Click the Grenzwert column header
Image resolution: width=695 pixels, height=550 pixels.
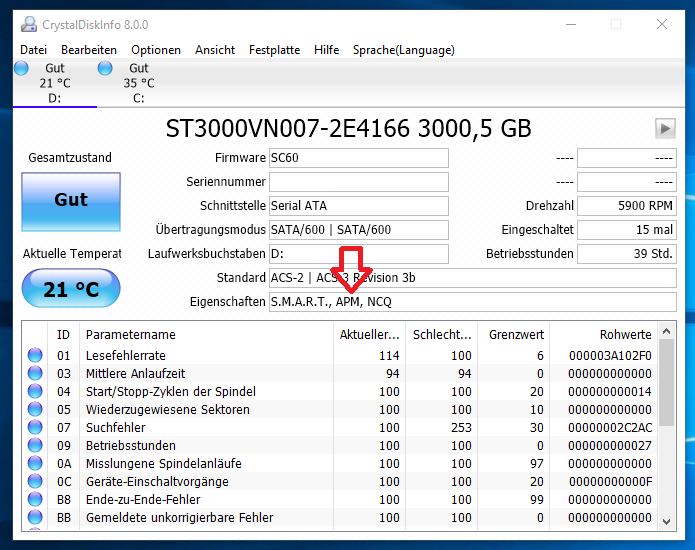click(x=514, y=335)
